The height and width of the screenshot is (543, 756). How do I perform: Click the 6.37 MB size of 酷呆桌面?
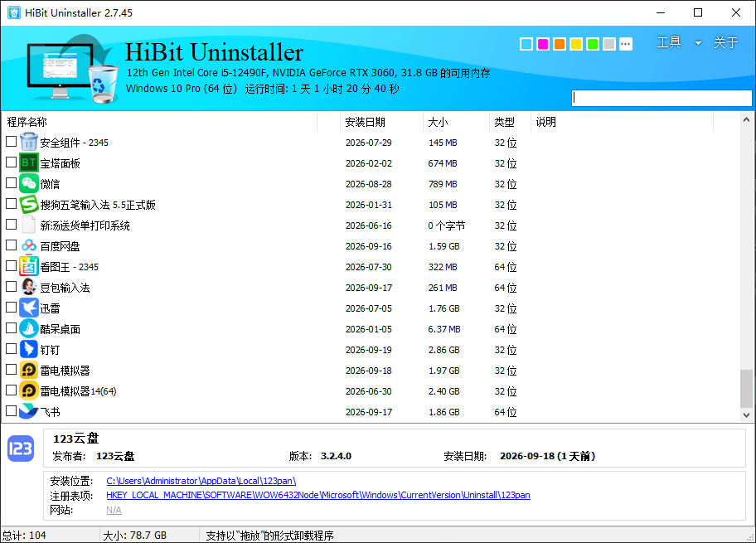444,329
